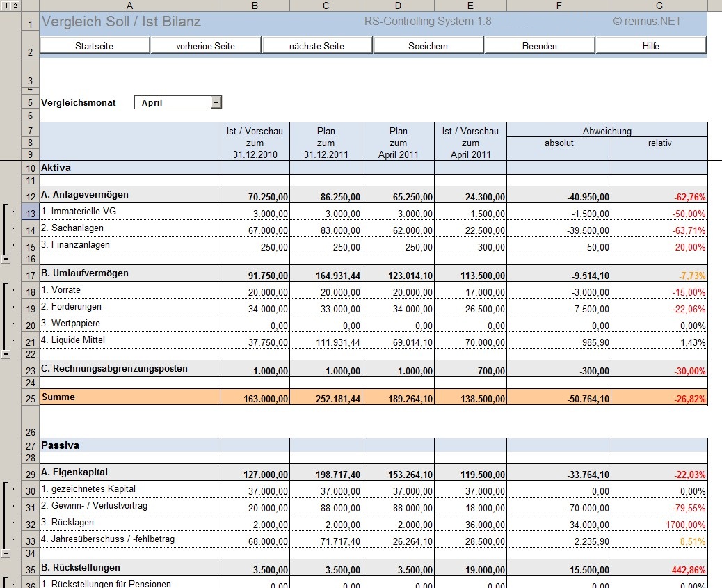This screenshot has width=722, height=588.
Task: Open Hilfe button
Action: 650,46
